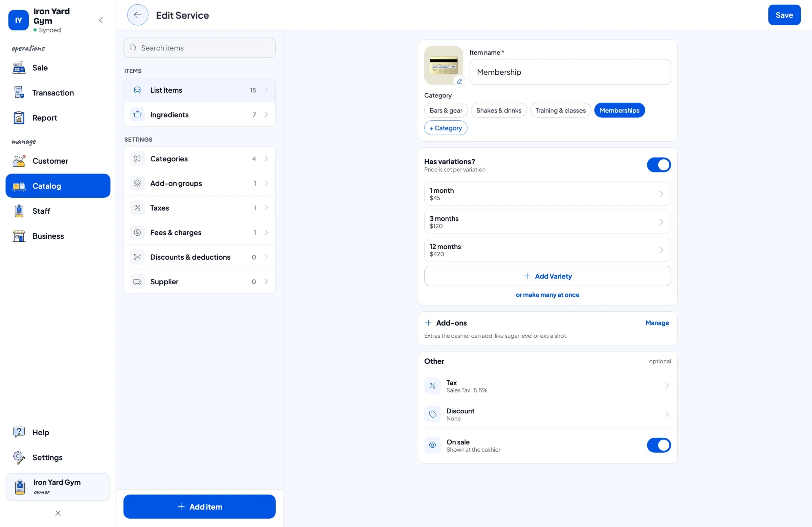Toggle Has variations switch
Screen dimensions: 812x527
pos(658,165)
